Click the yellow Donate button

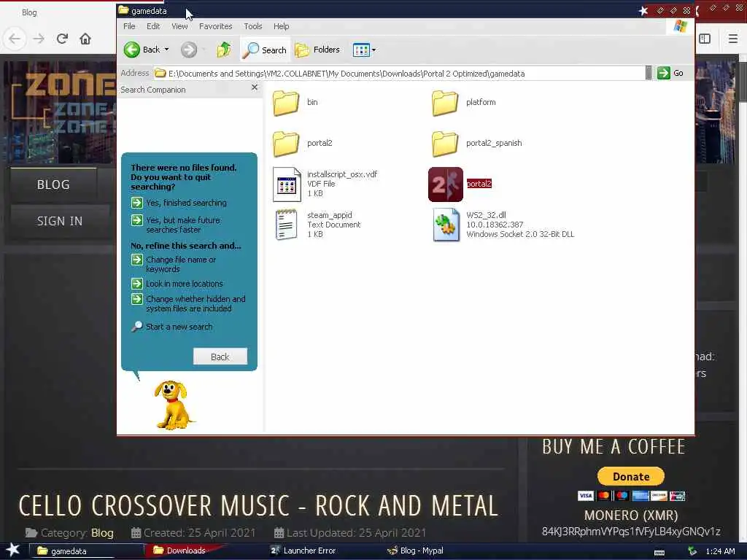coord(631,477)
